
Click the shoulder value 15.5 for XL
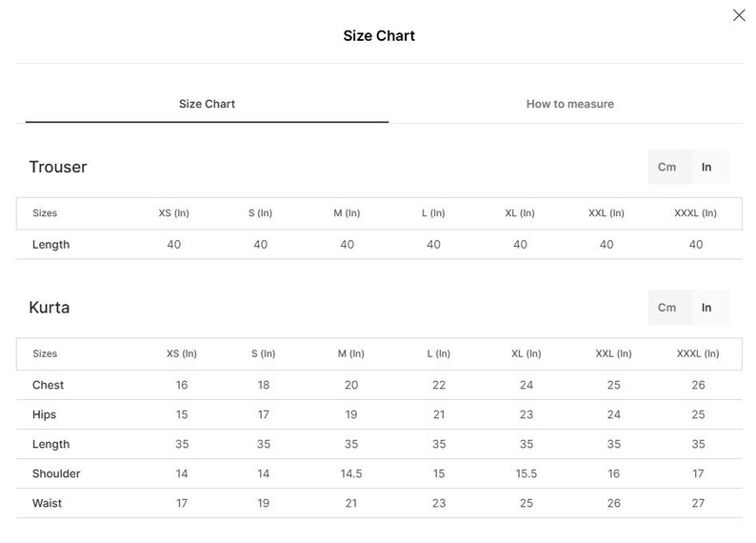tap(526, 473)
